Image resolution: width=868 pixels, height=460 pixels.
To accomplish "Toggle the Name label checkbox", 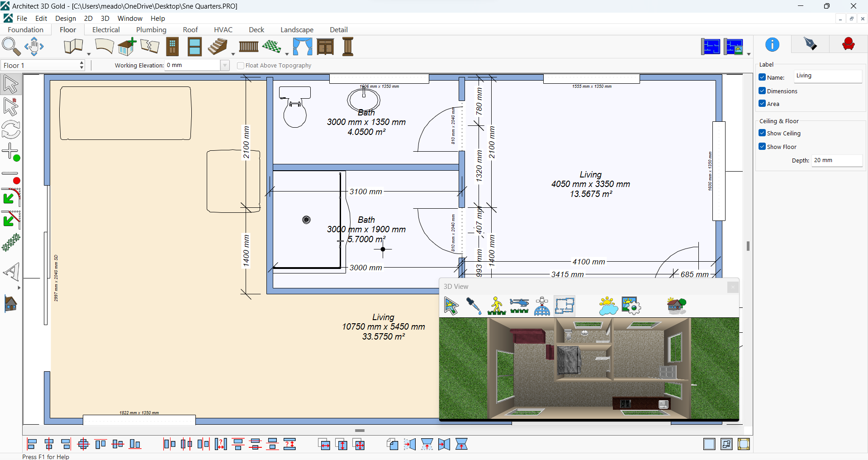I will [762, 77].
